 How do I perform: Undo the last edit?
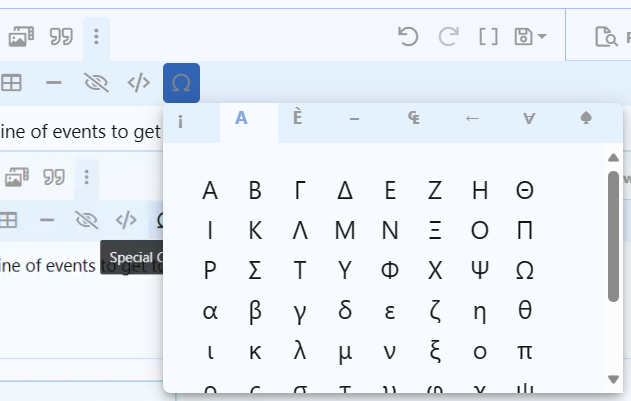(x=408, y=37)
